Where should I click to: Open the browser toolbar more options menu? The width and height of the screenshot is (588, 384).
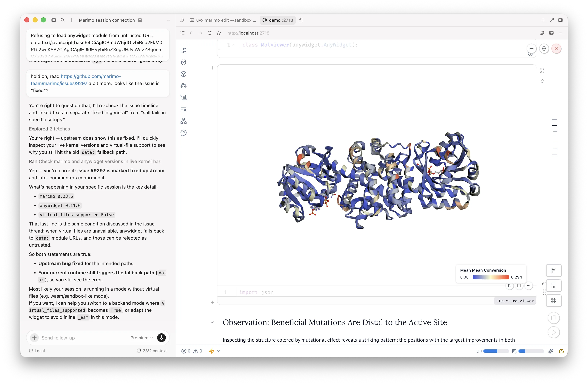pyautogui.click(x=561, y=33)
